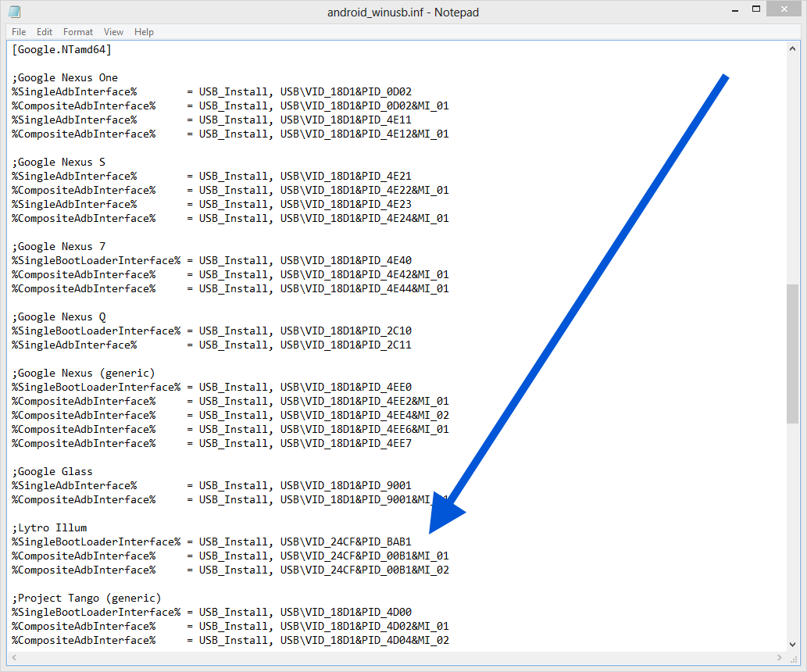The image size is (807, 672).
Task: Place cursor on ';Google Nexus One' comment
Action: pyautogui.click(x=65, y=78)
